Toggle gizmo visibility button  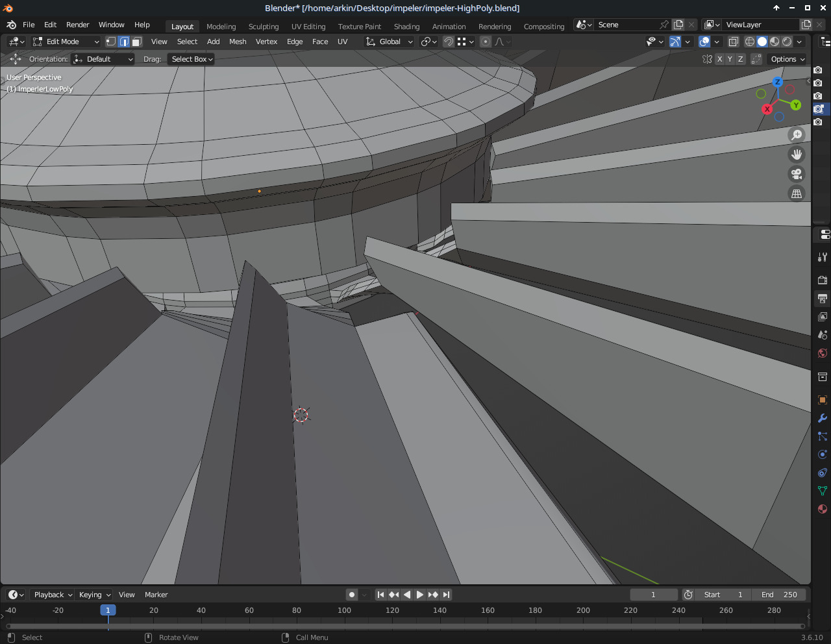coord(675,42)
